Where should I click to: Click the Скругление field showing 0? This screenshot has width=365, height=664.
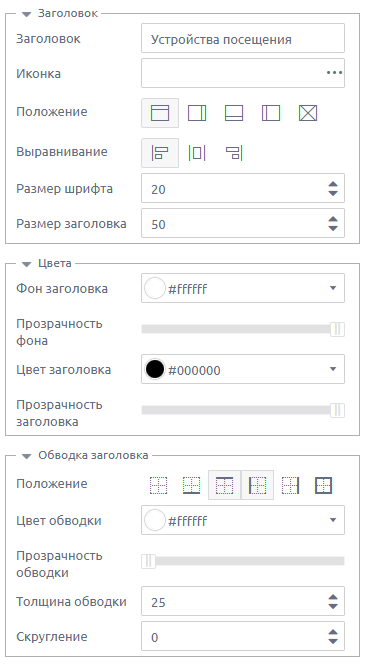coord(243,636)
